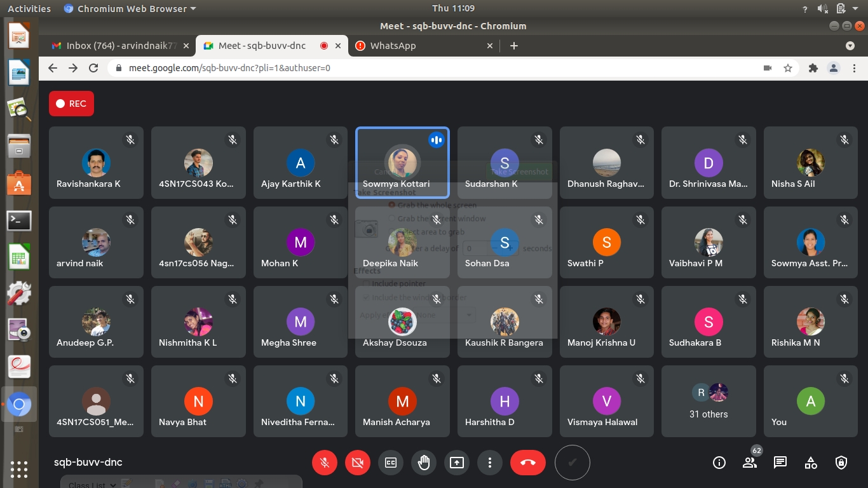Open the chat panel icon
This screenshot has width=868, height=488.
point(780,463)
